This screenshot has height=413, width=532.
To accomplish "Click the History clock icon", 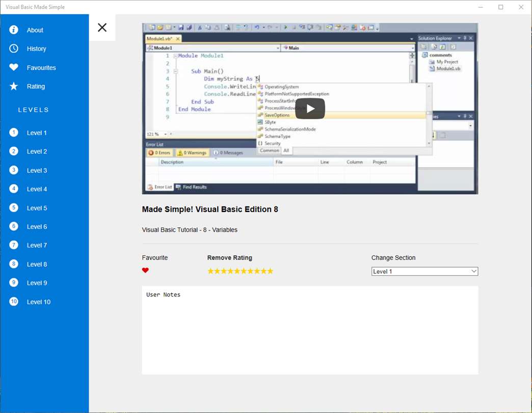I will click(14, 48).
